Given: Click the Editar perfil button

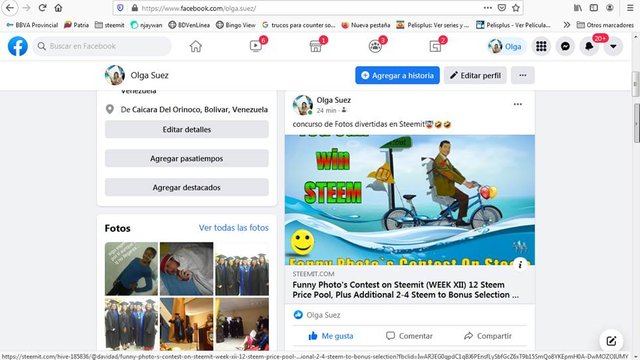Looking at the screenshot, I should pos(475,75).
